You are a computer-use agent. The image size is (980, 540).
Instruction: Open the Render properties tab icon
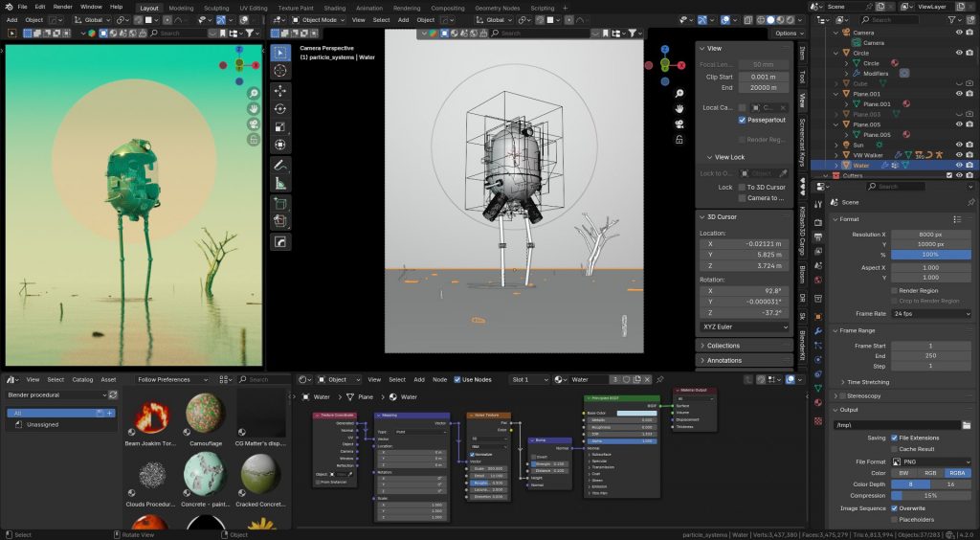click(819, 222)
